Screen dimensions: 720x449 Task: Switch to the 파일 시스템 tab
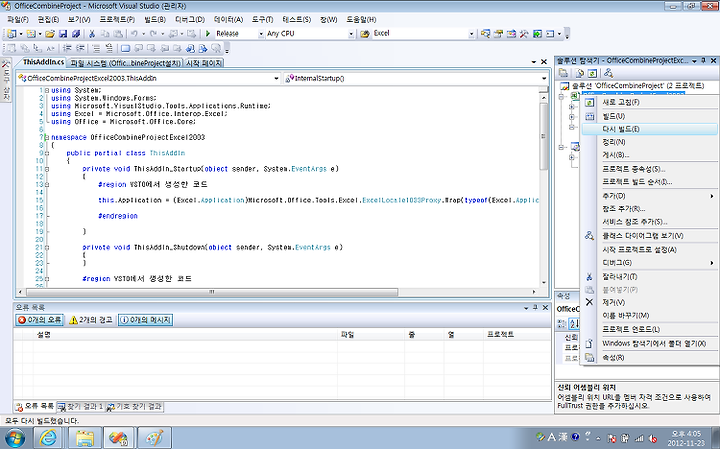click(125, 63)
